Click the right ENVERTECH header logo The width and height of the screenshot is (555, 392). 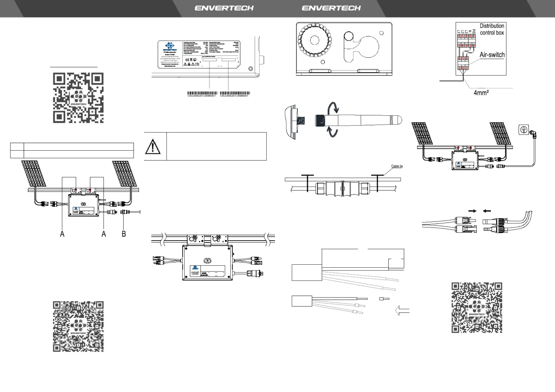tap(331, 8)
